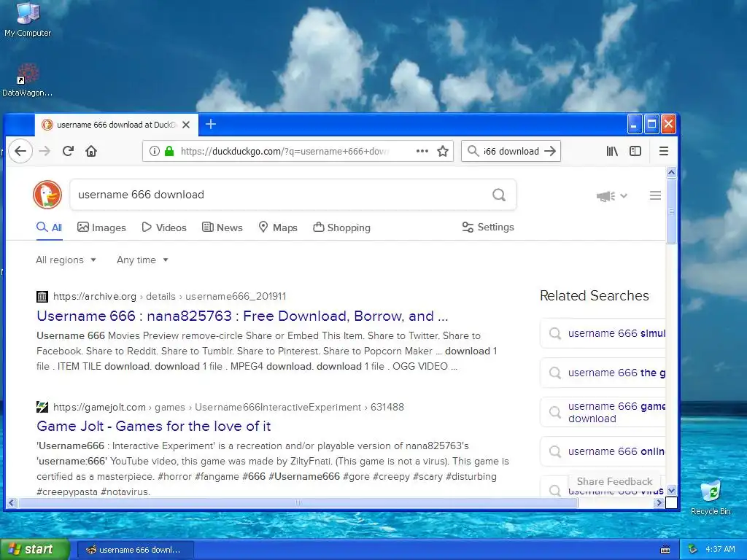
Task: Select related search username 666 onlin
Action: click(x=603, y=451)
